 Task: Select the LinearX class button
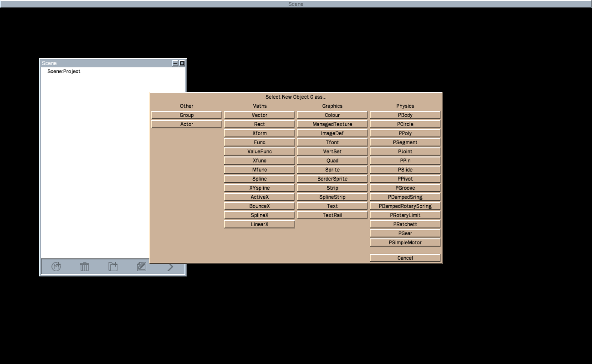[x=259, y=224]
